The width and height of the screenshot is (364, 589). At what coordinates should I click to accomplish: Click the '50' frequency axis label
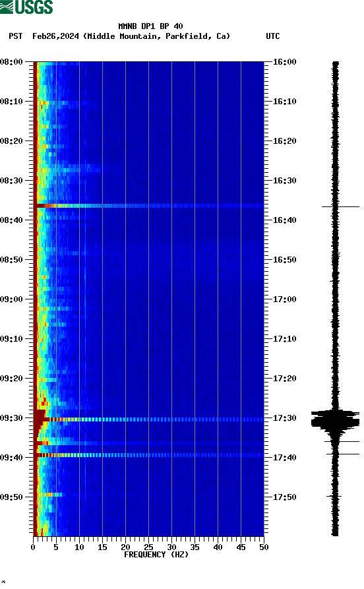tap(264, 547)
